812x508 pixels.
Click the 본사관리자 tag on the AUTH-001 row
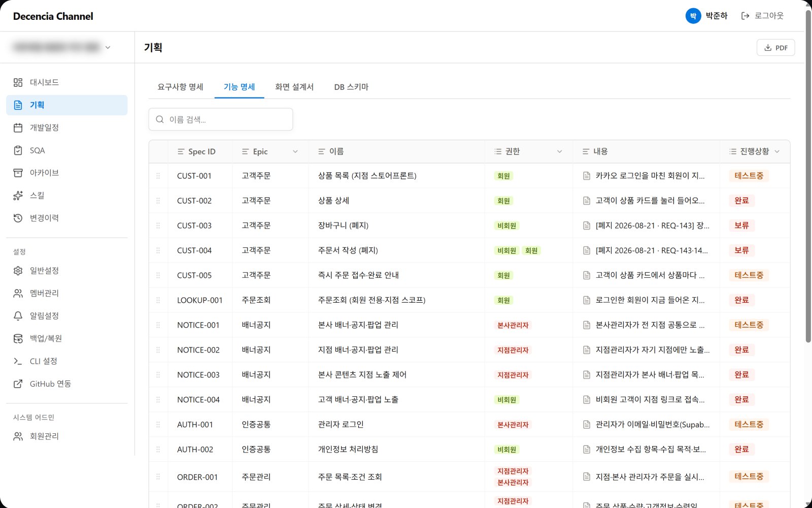point(513,425)
